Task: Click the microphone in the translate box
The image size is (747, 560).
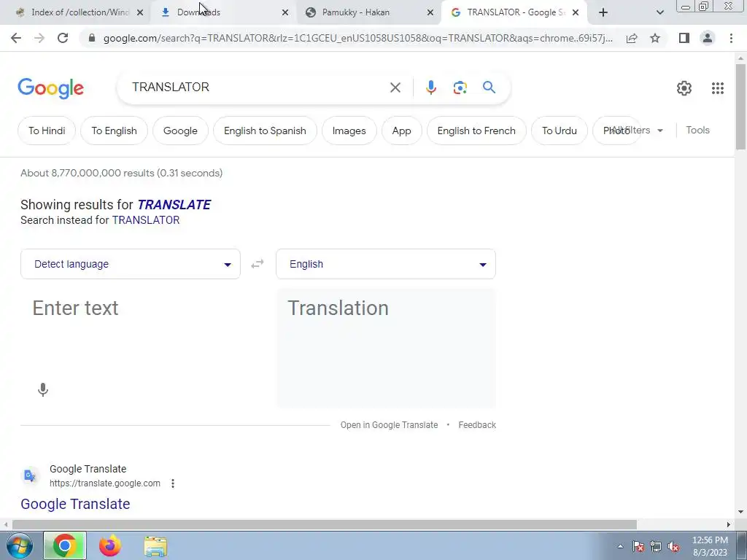Action: tap(43, 389)
